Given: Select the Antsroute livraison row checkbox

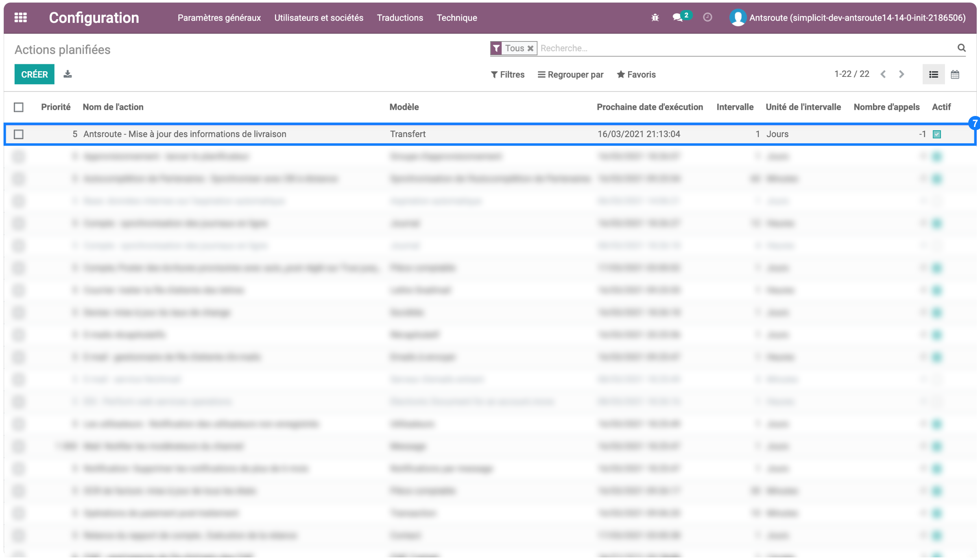Looking at the screenshot, I should [19, 134].
